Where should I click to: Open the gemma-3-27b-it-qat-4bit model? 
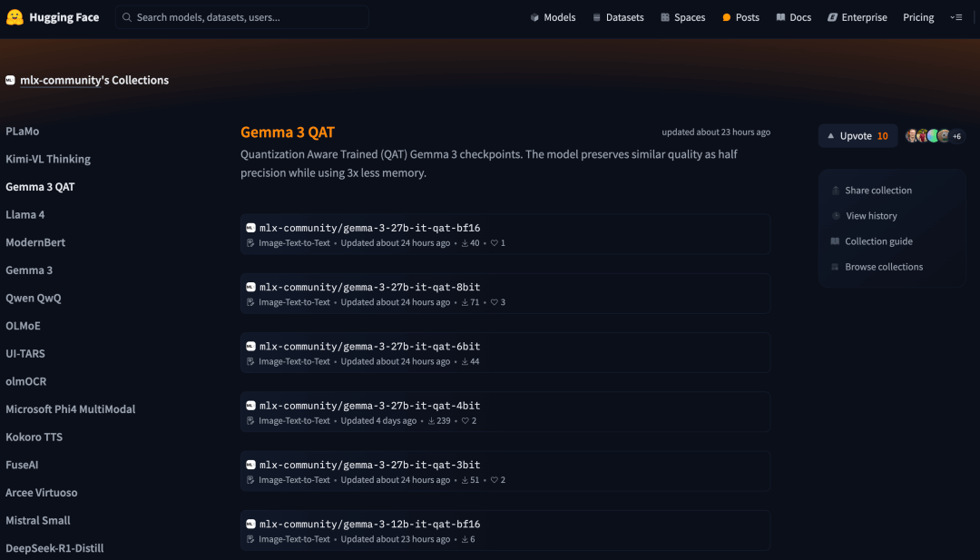pos(369,406)
